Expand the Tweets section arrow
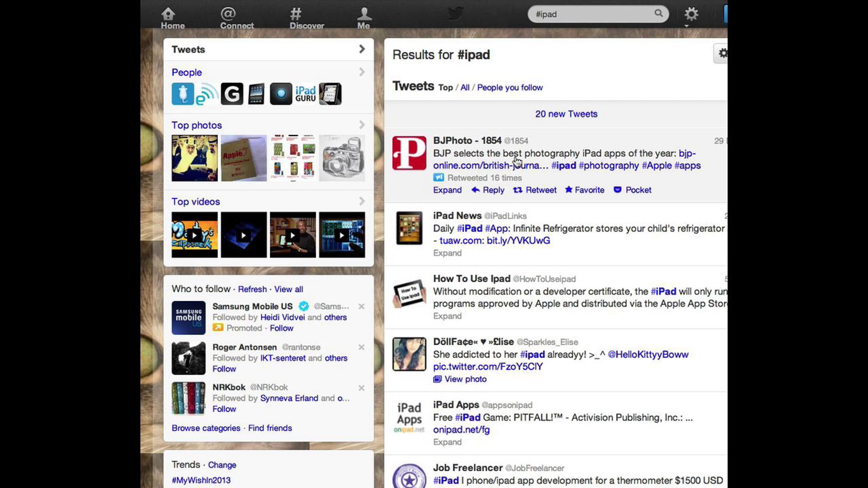 coord(362,49)
